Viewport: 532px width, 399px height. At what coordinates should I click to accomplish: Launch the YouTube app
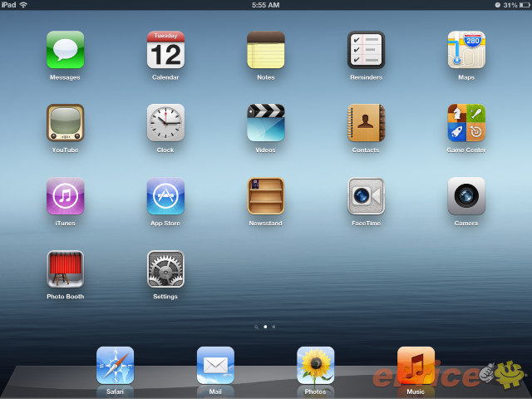click(x=65, y=123)
